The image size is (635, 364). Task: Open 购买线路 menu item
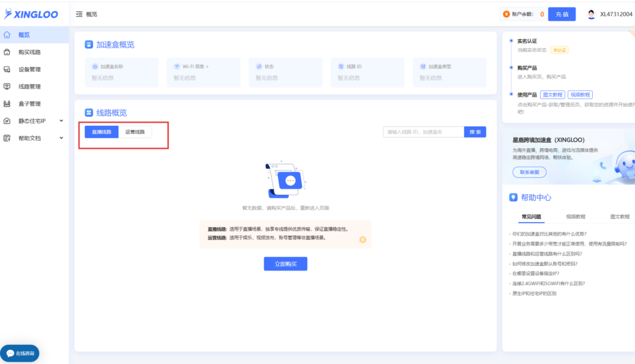tap(35, 52)
